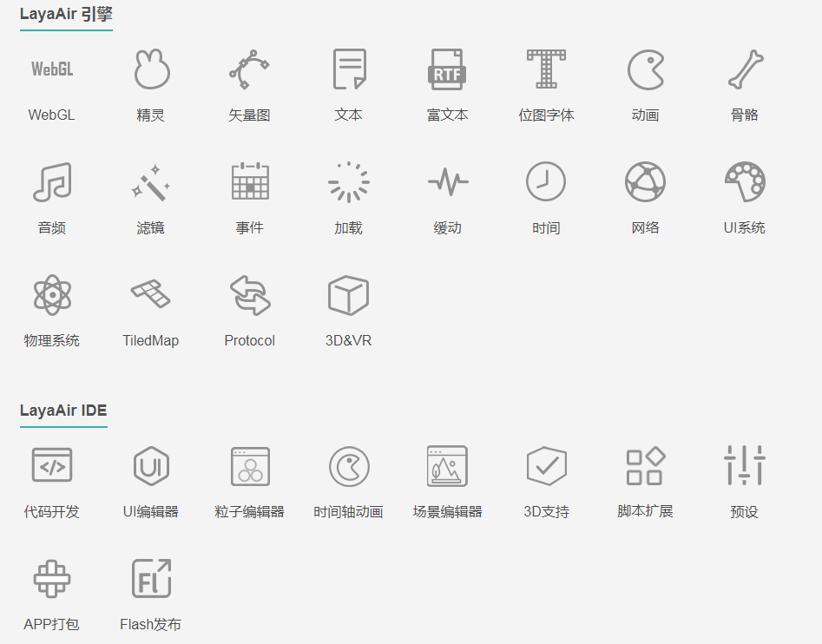Screen dimensions: 822x644
Task: Click the 预设 text label
Action: click(745, 511)
